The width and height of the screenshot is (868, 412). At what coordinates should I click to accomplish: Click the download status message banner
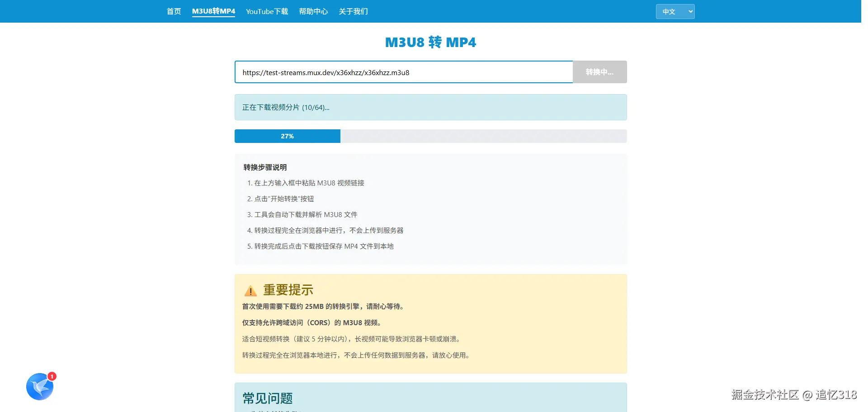coord(430,107)
